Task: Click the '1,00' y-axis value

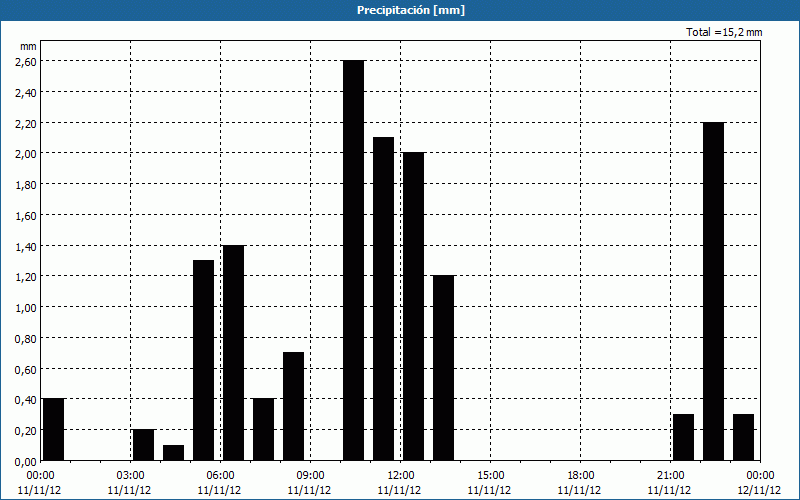Action: point(27,308)
